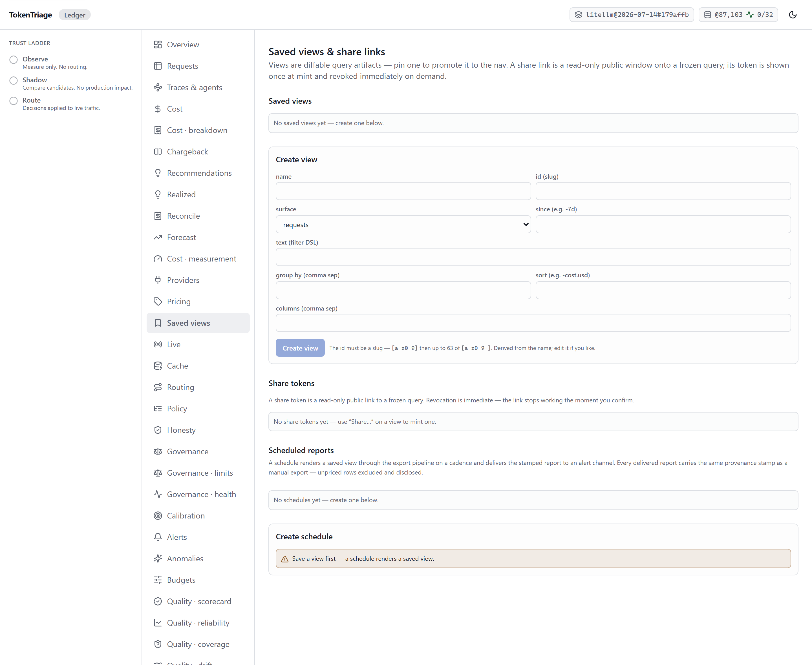Open the surface dropdown
The height and width of the screenshot is (665, 812).
click(x=403, y=225)
